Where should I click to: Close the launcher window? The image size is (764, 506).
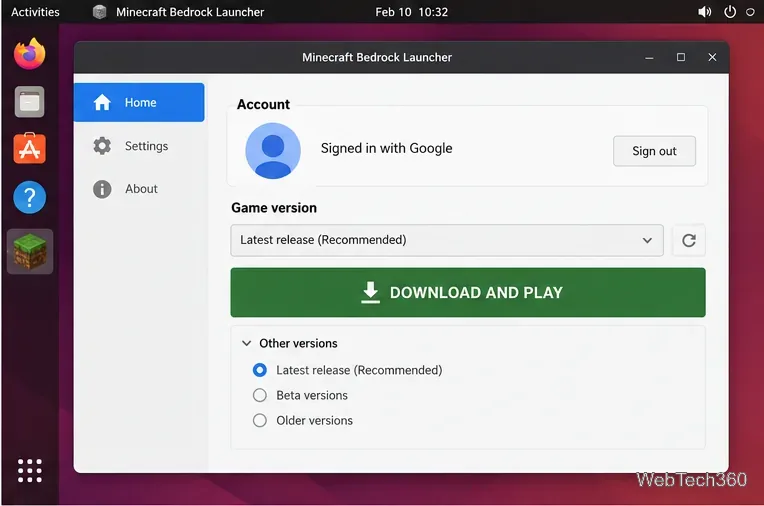coord(712,58)
